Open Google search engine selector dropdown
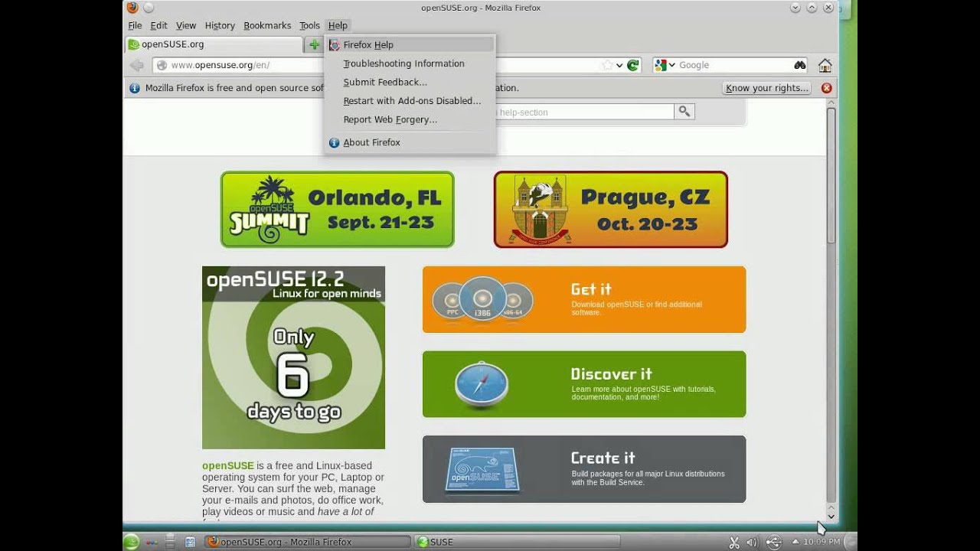The width and height of the screenshot is (980, 551). click(665, 65)
